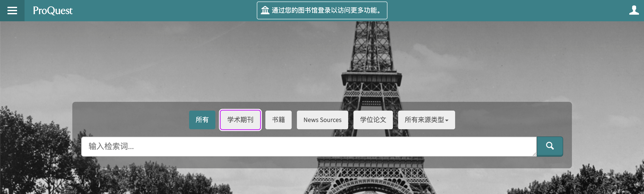Click the library building icon
This screenshot has width=644, height=194.
(265, 10)
